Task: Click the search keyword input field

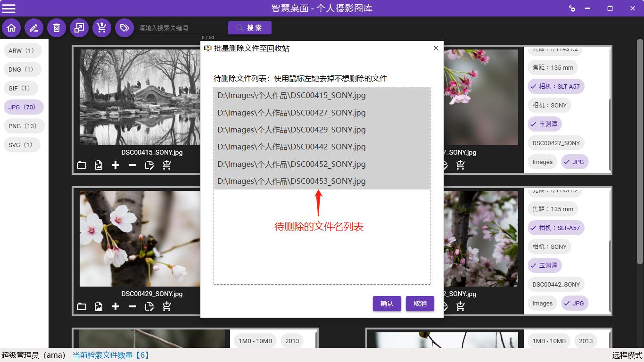Action: tap(179, 28)
